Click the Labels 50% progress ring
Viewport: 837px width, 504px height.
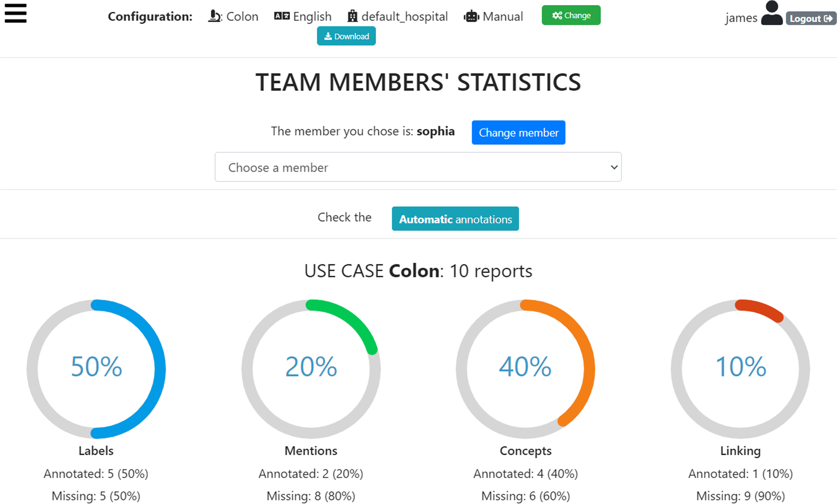coord(96,369)
